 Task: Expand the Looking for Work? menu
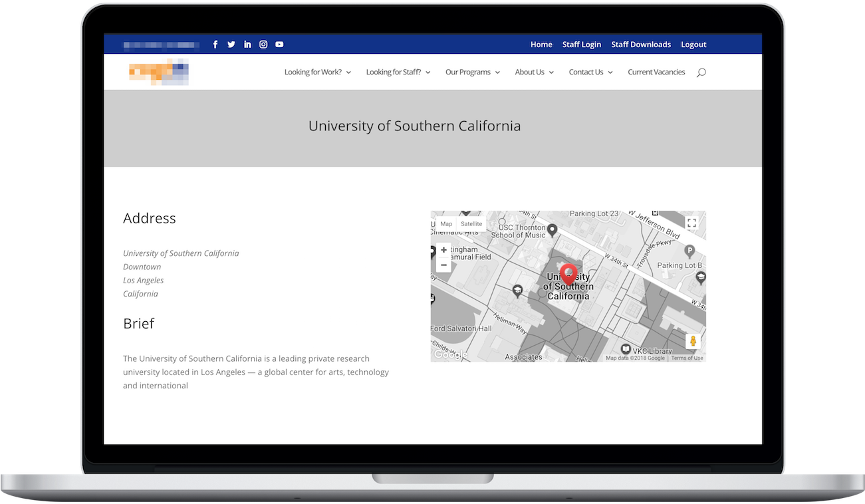318,72
